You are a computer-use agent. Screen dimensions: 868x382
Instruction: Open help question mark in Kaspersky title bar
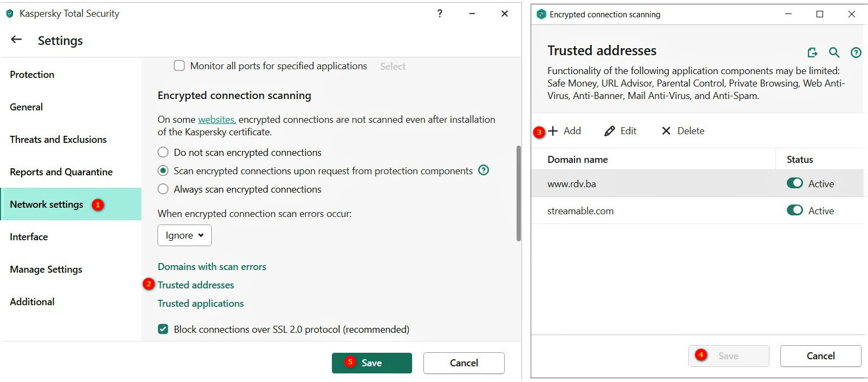tap(440, 14)
